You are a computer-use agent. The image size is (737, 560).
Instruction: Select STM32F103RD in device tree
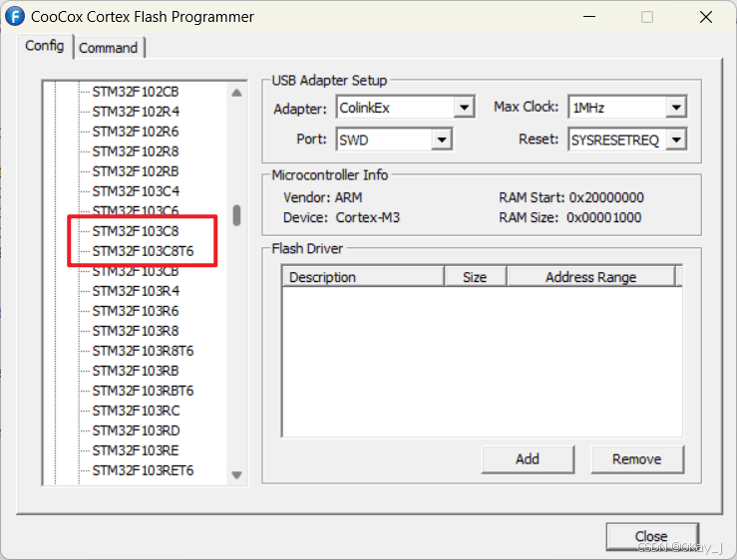pos(136,430)
